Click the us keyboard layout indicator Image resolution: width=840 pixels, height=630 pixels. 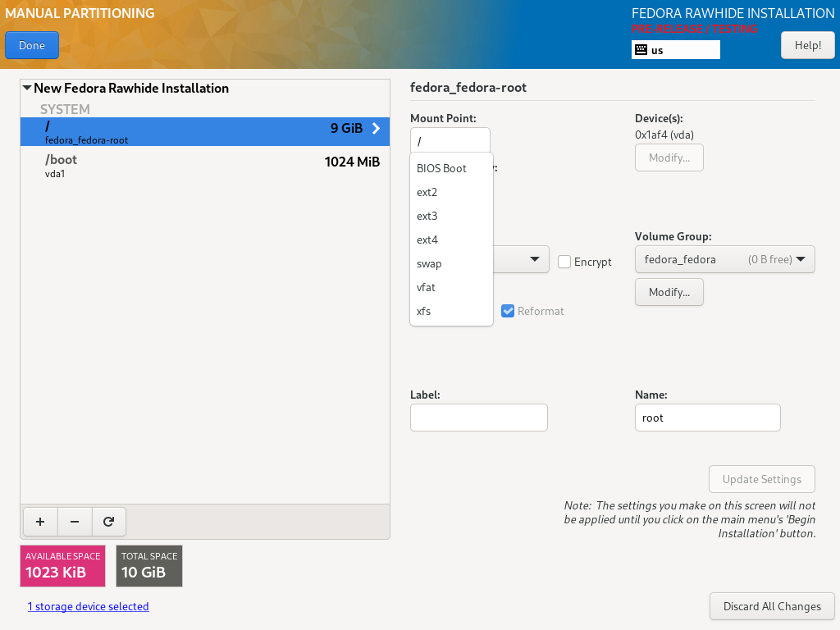pyautogui.click(x=676, y=50)
